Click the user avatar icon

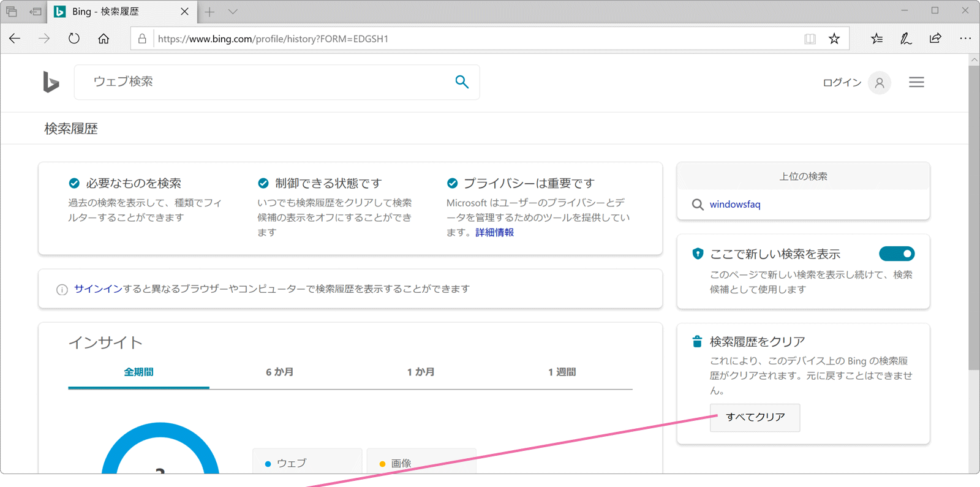pos(880,83)
